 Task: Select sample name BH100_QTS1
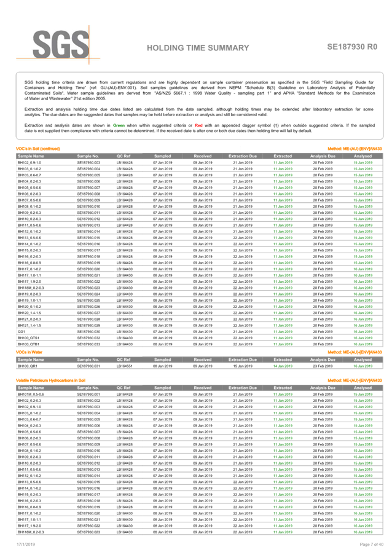(x=28, y=338)
